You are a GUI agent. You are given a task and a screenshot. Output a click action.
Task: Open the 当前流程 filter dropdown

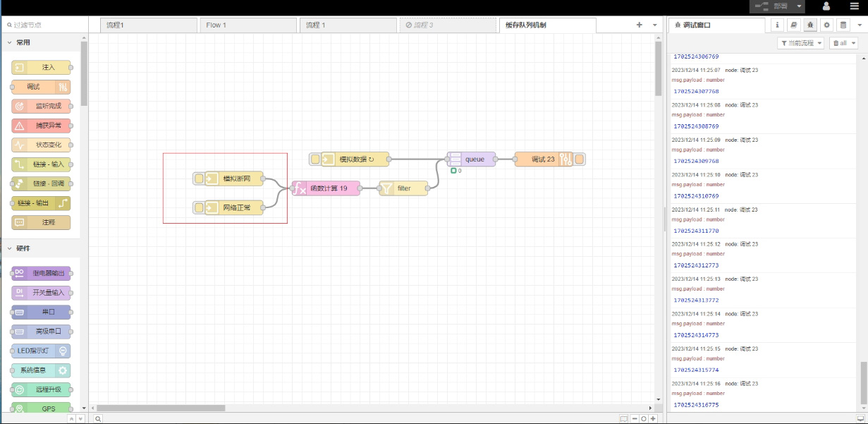click(800, 43)
